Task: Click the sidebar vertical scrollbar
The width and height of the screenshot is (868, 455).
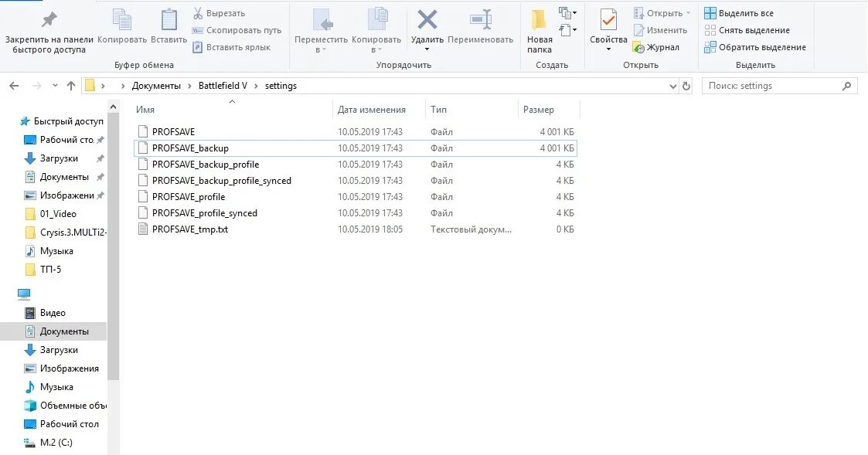Action: tap(113, 246)
